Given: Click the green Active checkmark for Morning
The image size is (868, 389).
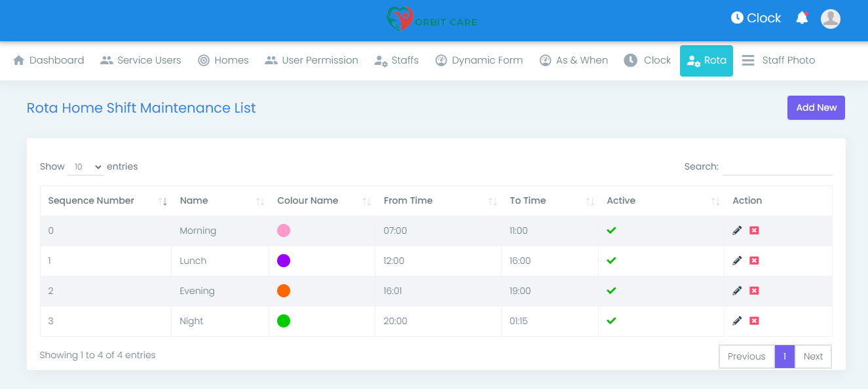Looking at the screenshot, I should [611, 231].
